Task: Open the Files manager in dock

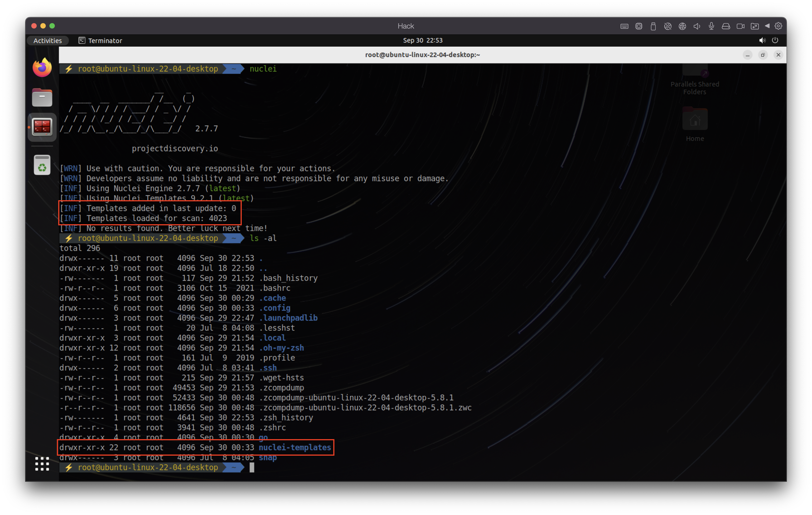Action: (42, 97)
